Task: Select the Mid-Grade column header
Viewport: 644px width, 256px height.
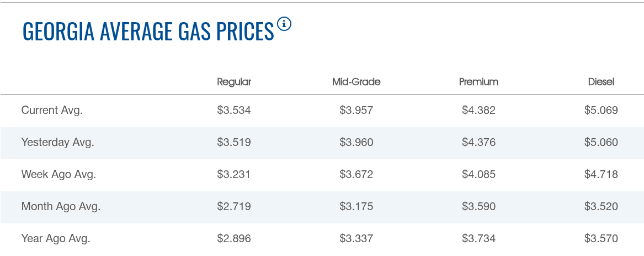Action: click(x=356, y=82)
